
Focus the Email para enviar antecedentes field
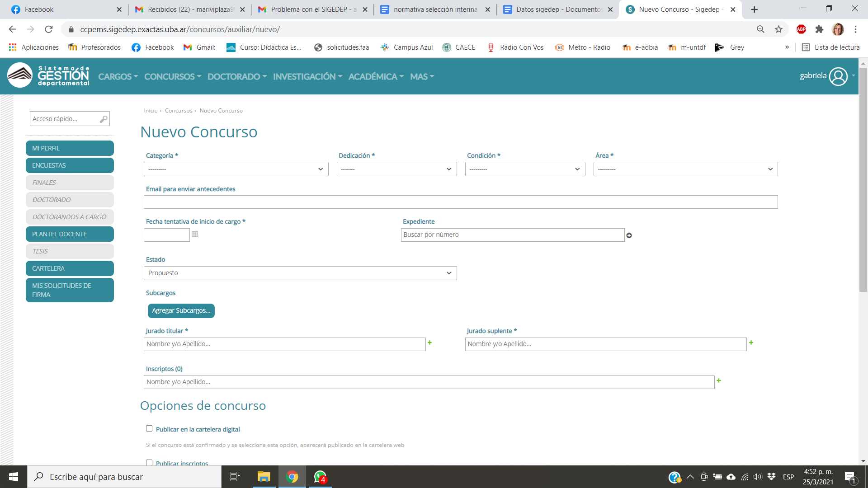click(461, 202)
